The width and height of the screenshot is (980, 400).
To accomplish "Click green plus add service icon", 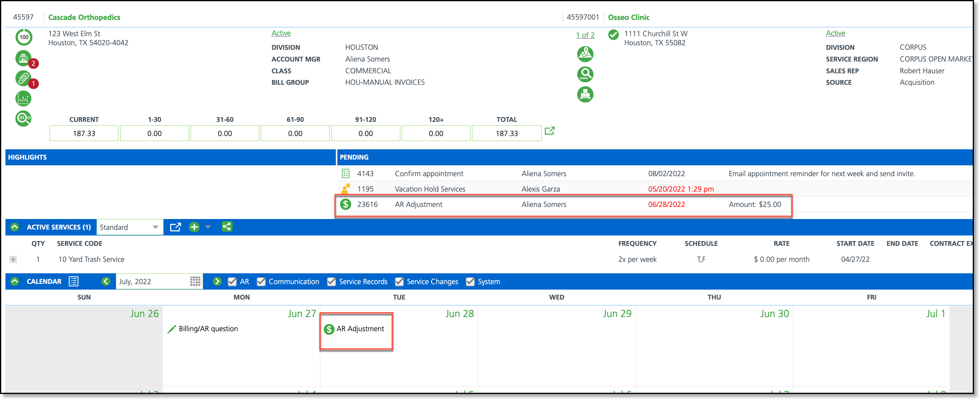I will (194, 227).
